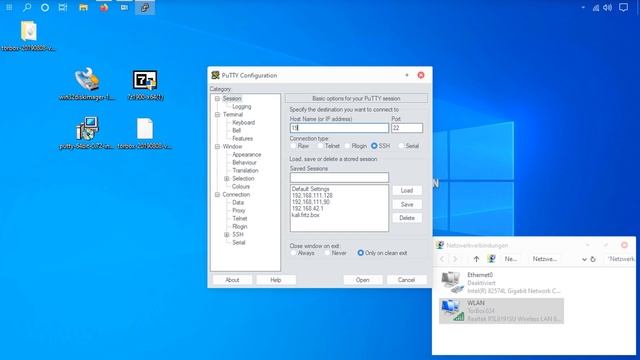The height and width of the screenshot is (360, 640).
Task: Click the Delete session button
Action: click(407, 218)
